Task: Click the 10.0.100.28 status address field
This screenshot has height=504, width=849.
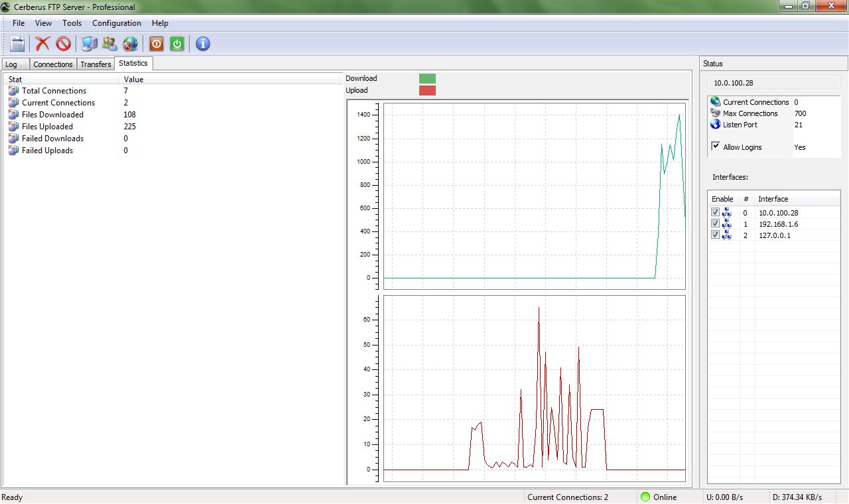Action: 774,83
